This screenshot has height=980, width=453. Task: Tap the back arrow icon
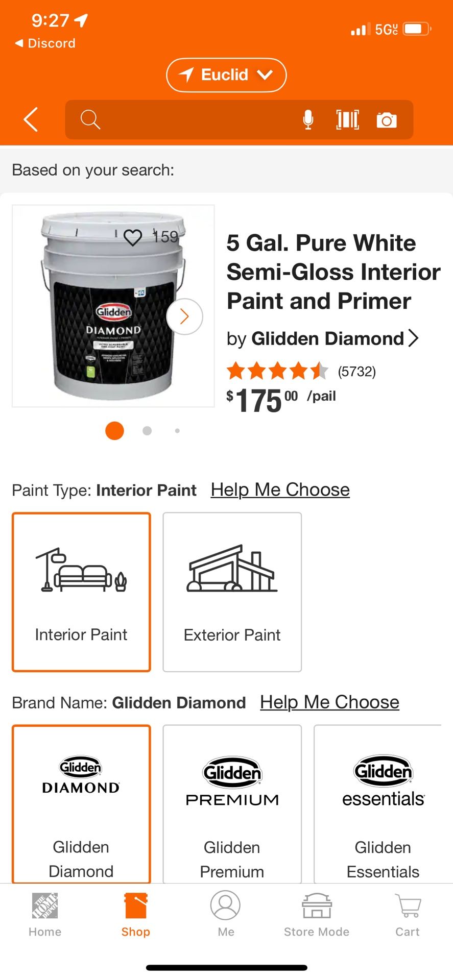31,120
